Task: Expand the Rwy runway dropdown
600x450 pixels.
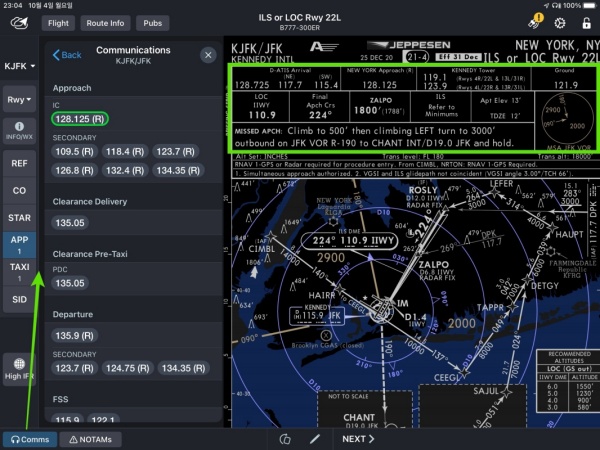Action: 19,100
